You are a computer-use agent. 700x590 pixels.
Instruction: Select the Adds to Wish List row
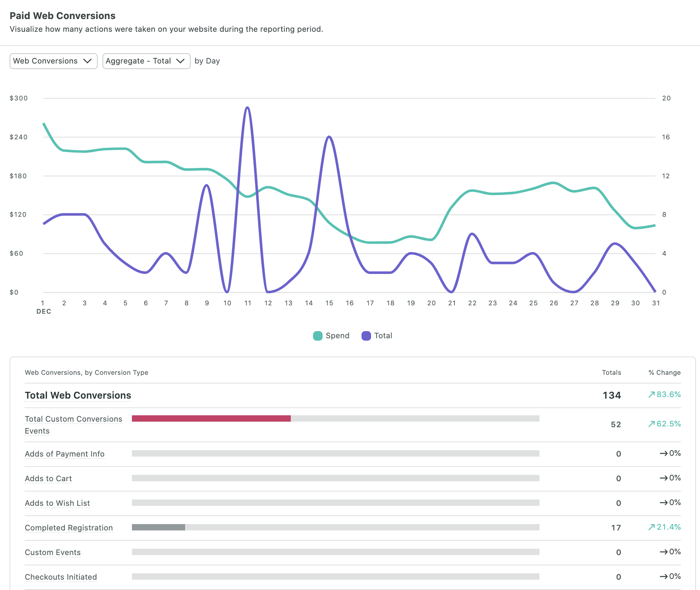tap(57, 503)
